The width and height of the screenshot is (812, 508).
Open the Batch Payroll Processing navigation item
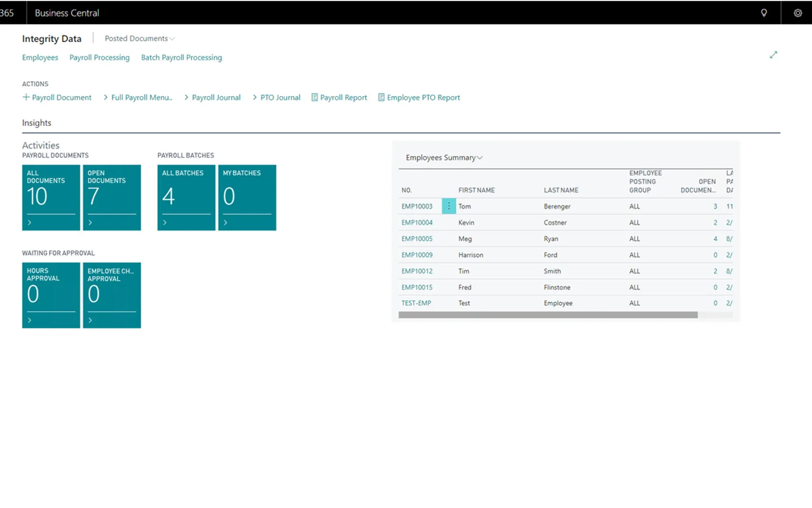tap(182, 57)
